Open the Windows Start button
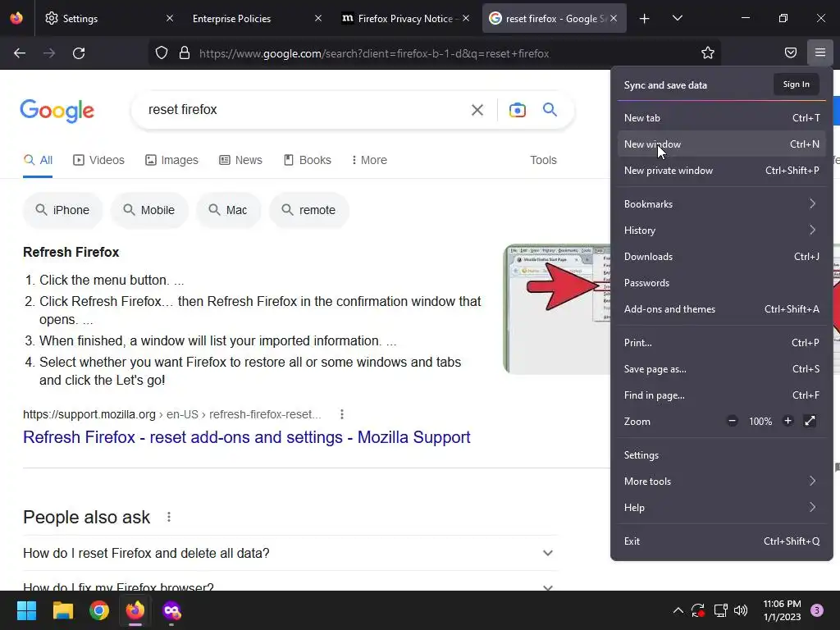840x630 pixels. 26,610
